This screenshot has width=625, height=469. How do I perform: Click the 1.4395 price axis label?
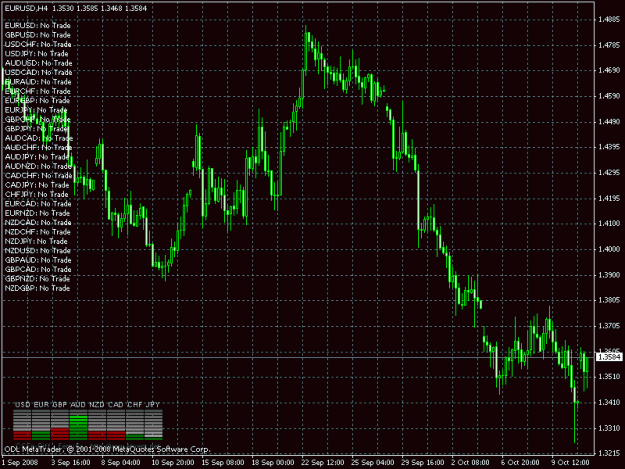[x=609, y=147]
